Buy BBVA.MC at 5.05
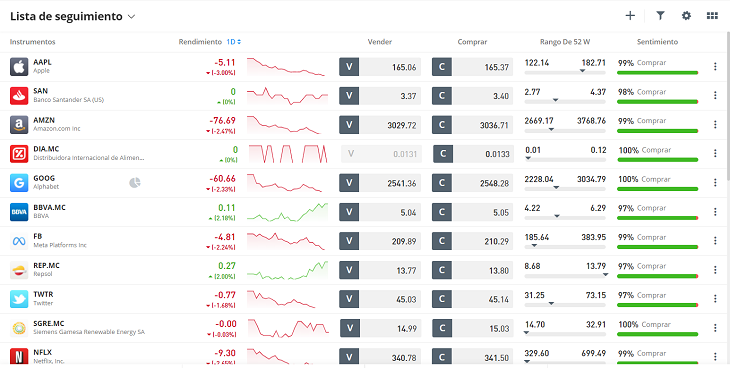 [x=473, y=212]
